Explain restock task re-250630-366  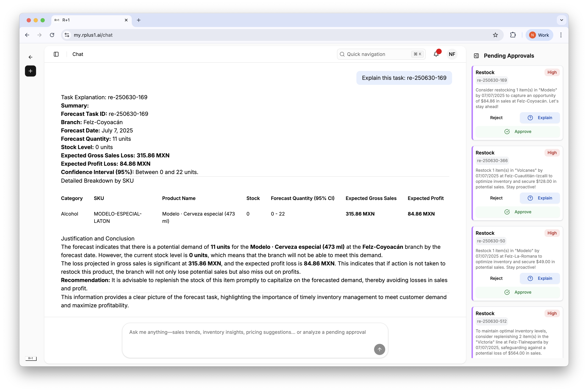pos(540,198)
